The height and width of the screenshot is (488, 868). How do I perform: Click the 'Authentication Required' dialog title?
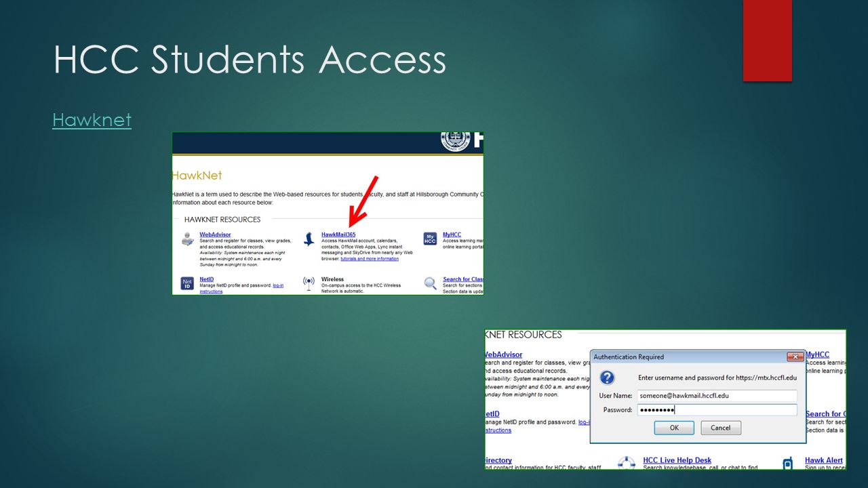[629, 357]
